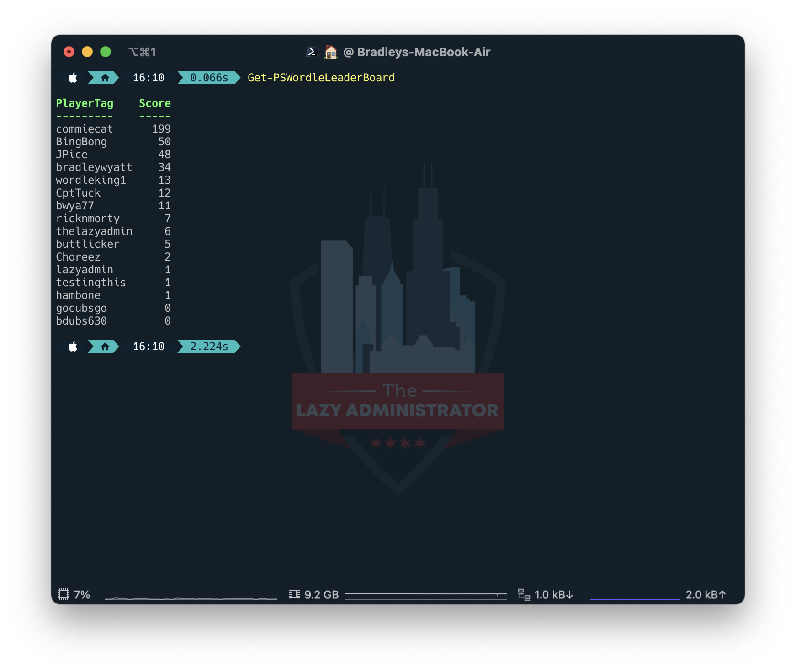Image resolution: width=796 pixels, height=672 pixels.
Task: Click the PlayerTag column header
Action: pyautogui.click(x=85, y=103)
